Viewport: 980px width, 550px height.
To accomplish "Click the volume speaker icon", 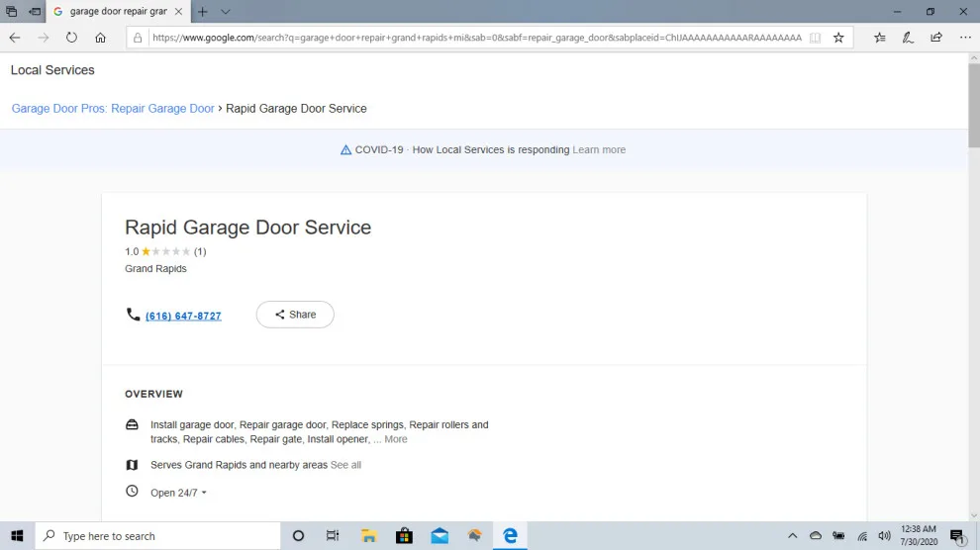I will click(x=884, y=535).
